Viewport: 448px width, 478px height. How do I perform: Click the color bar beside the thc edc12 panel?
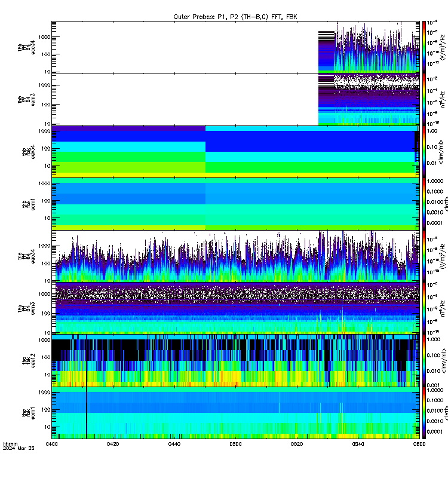(424, 361)
